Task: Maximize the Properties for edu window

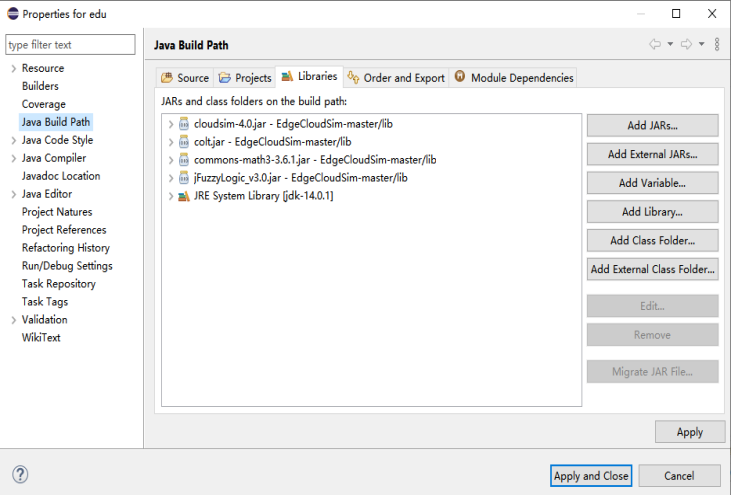Action: click(x=676, y=14)
